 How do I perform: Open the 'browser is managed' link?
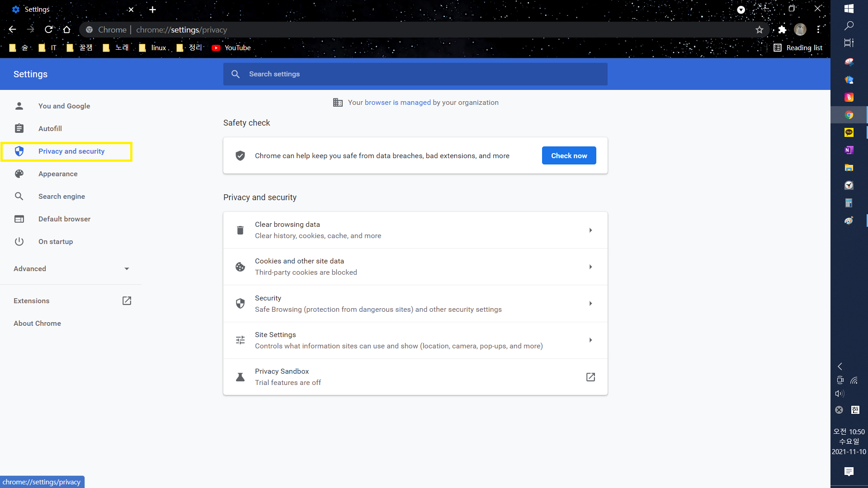(x=397, y=103)
